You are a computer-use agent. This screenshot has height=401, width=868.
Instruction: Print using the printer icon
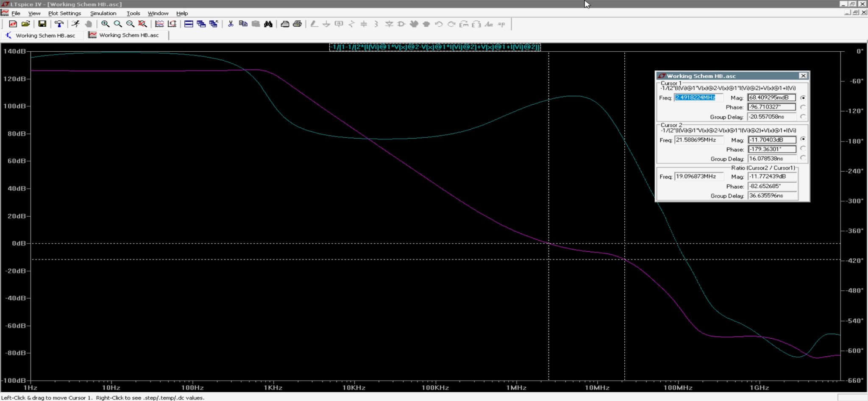pos(297,24)
